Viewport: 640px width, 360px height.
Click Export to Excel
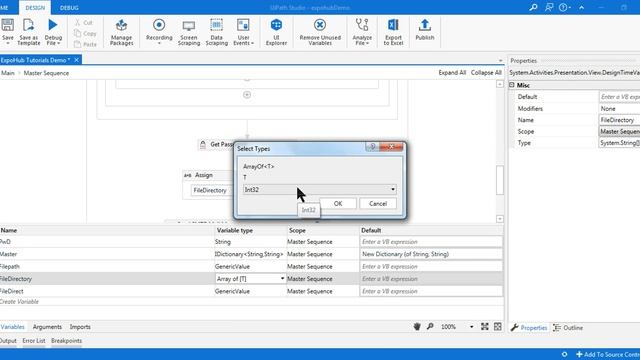[x=393, y=32]
